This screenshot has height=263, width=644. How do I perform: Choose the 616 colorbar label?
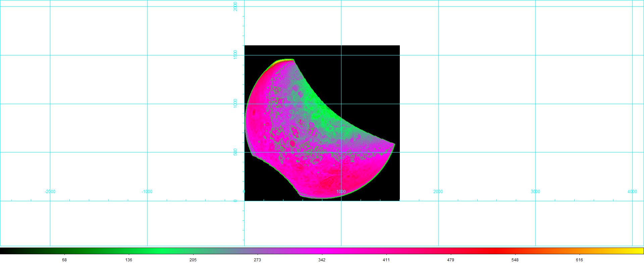click(579, 260)
